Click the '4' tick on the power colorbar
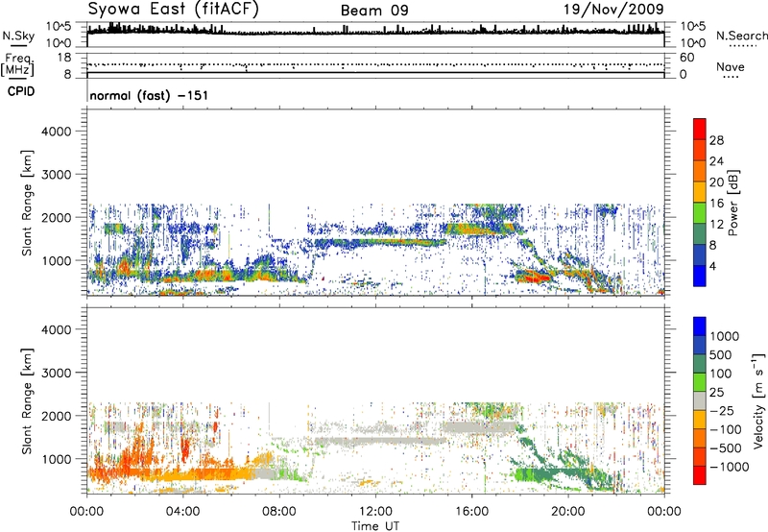The height and width of the screenshot is (532, 768). 712,266
